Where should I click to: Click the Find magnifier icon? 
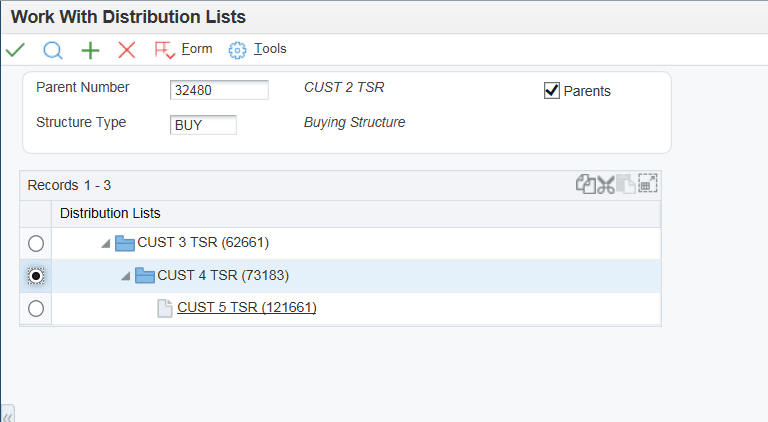click(53, 50)
